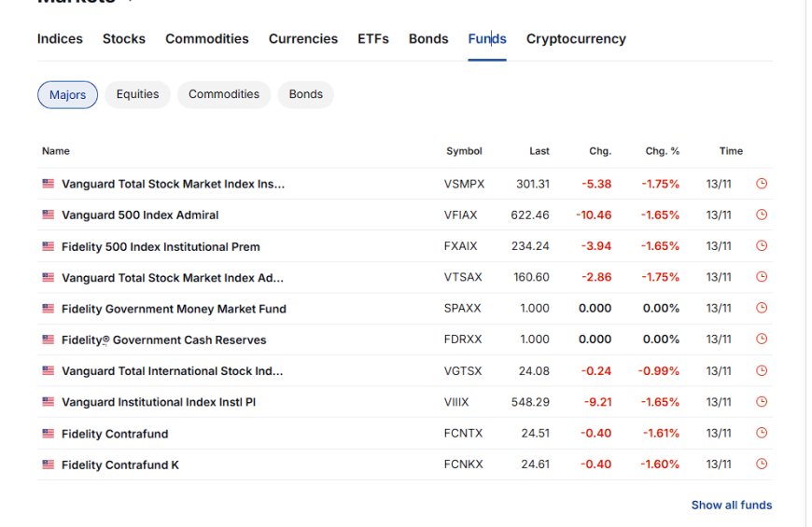Image resolution: width=812 pixels, height=527 pixels.
Task: Open the Fidelity Contrafund link
Action: (x=115, y=434)
